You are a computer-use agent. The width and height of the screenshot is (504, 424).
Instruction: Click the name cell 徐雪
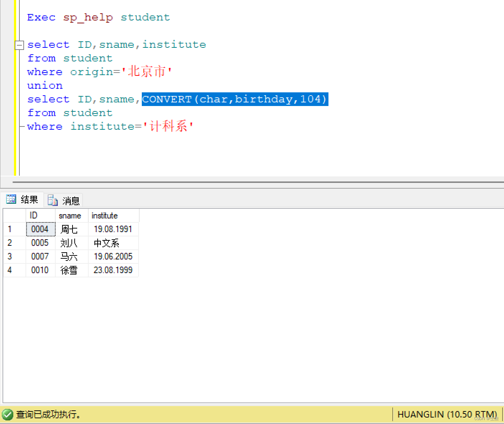[72, 270]
